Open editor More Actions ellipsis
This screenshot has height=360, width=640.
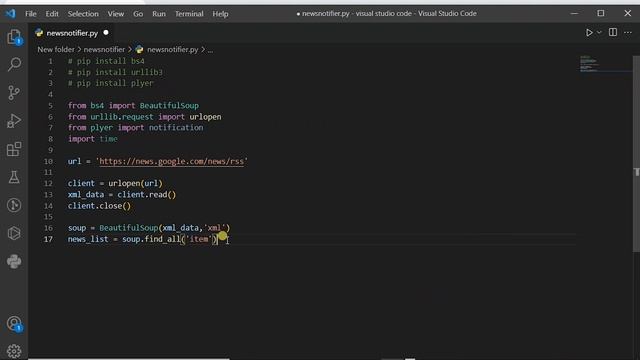[x=628, y=33]
